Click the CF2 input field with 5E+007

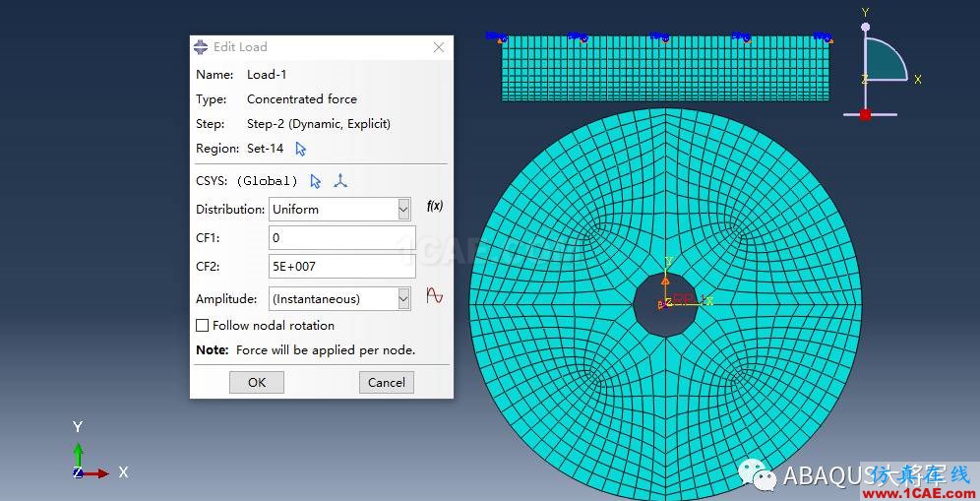(x=341, y=267)
